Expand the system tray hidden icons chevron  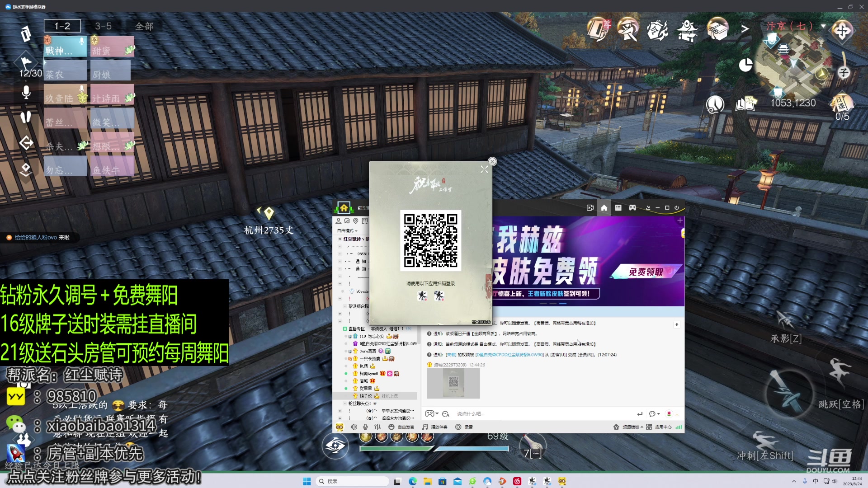point(794,481)
